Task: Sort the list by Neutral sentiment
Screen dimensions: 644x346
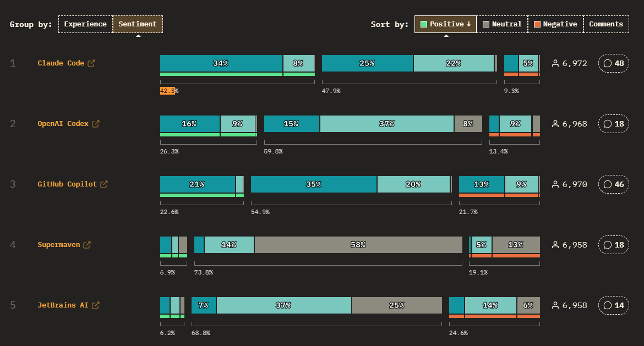Action: pyautogui.click(x=503, y=24)
